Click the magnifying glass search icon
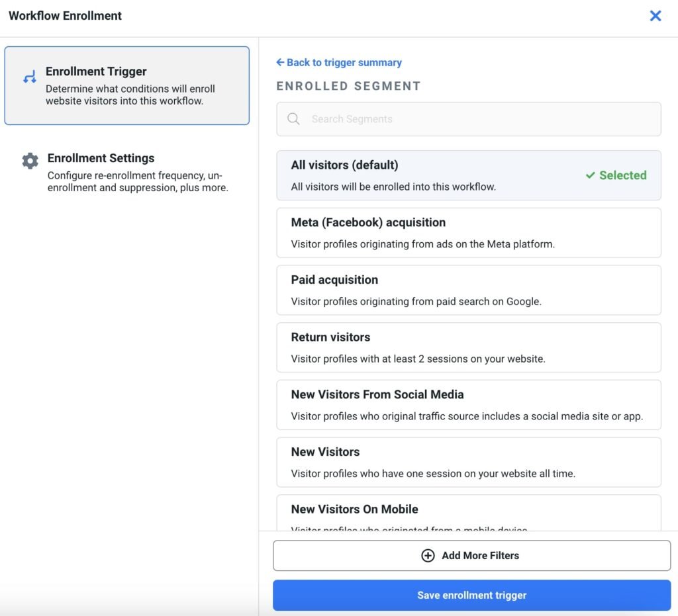This screenshot has width=678, height=616. pos(293,119)
